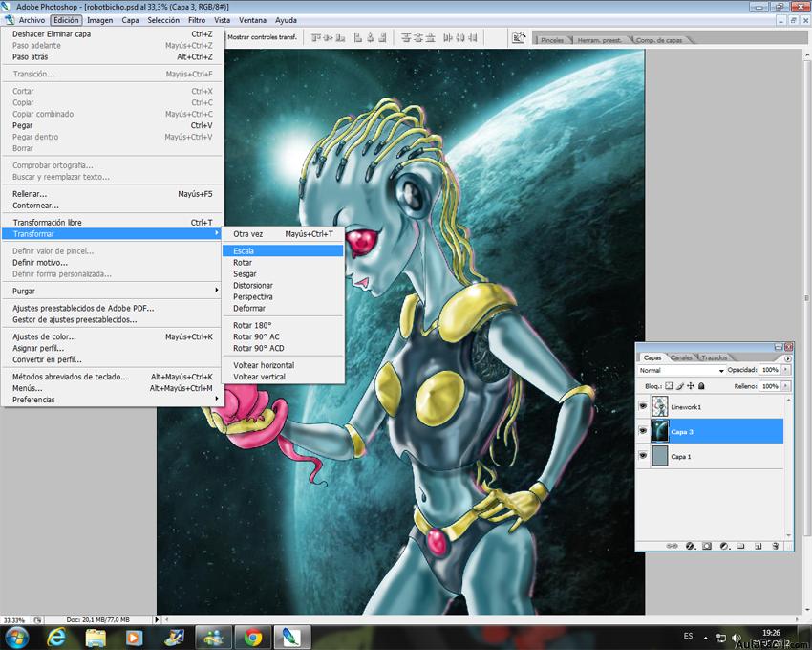Click Rellenar... in Edición menu
The image size is (812, 650).
[x=113, y=194]
